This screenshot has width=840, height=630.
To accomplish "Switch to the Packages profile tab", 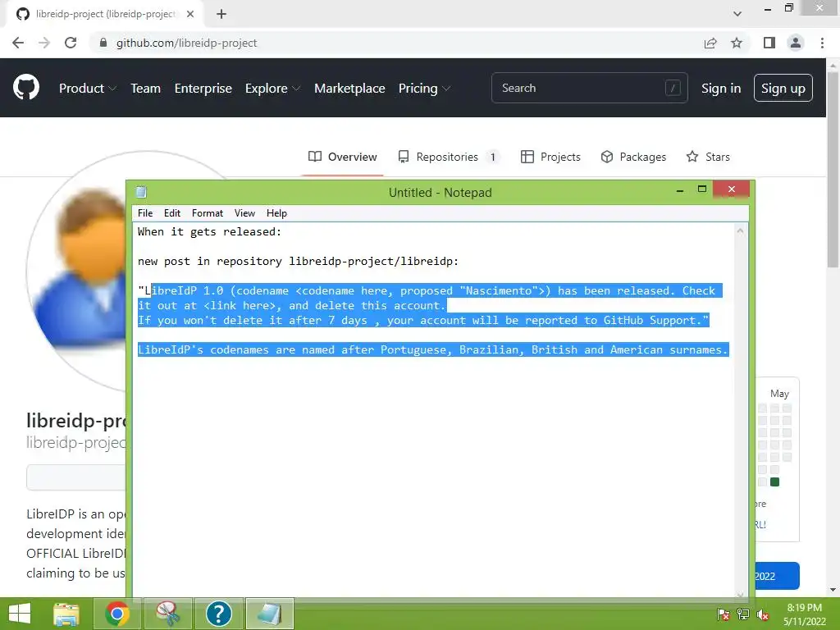I will pyautogui.click(x=633, y=157).
